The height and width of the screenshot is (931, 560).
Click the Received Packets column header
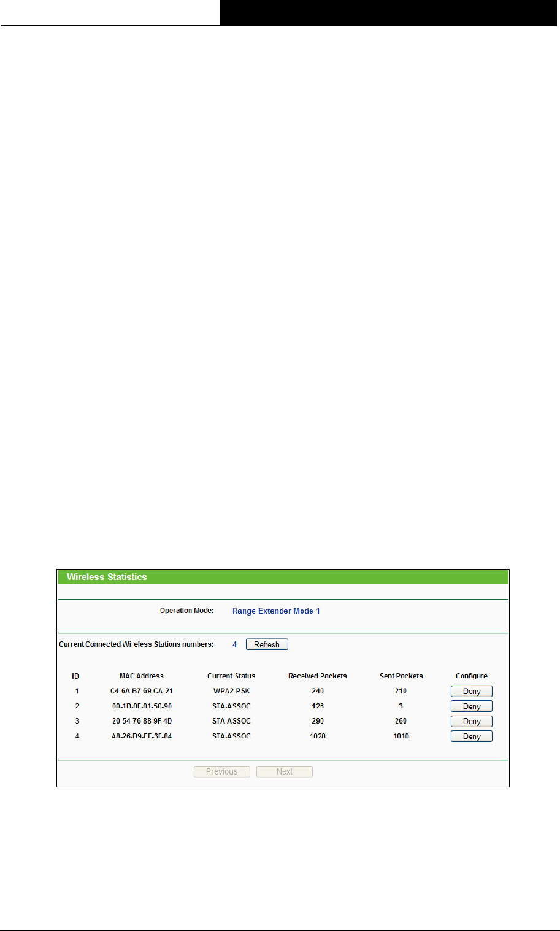point(318,676)
